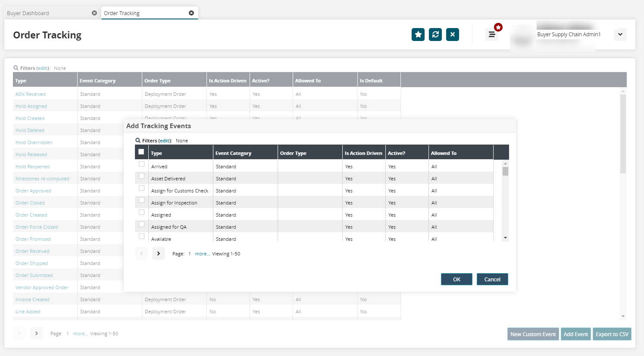The width and height of the screenshot is (644, 356).
Task: Select the Arrived event checkbox
Action: pos(141,164)
